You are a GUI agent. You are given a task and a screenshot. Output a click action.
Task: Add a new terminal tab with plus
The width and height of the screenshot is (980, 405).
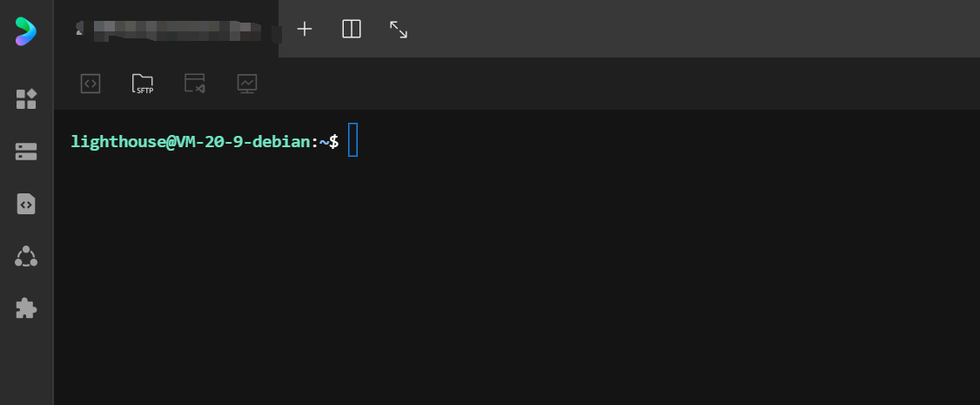click(x=305, y=29)
